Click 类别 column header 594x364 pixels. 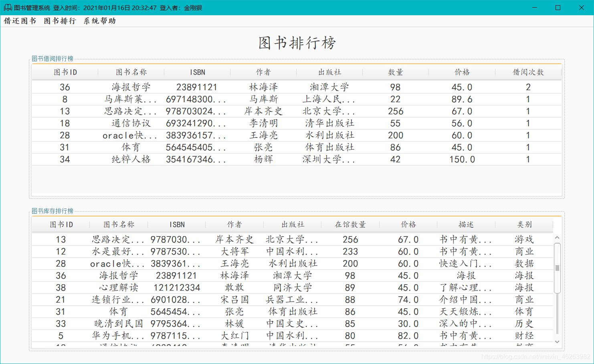[524, 224]
